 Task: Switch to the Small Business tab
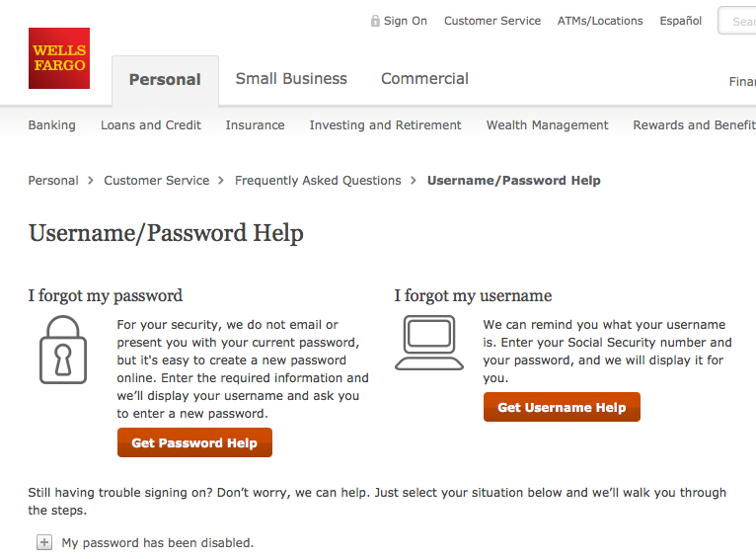click(291, 79)
